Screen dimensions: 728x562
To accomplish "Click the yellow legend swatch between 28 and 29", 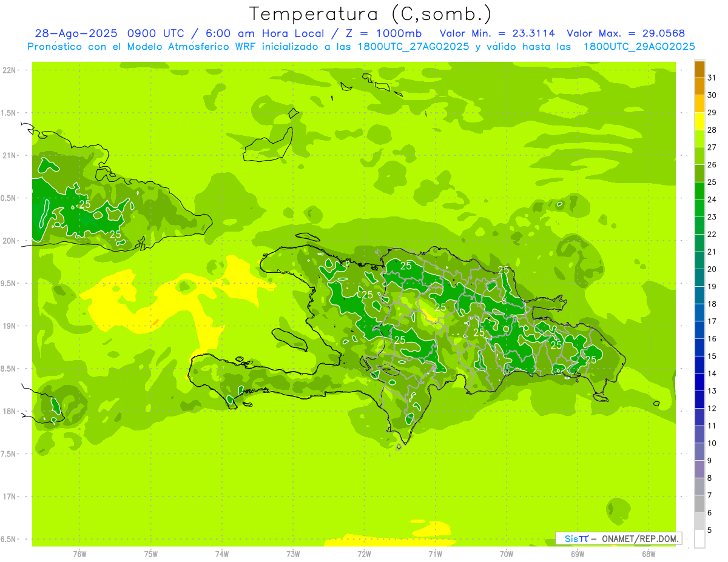I will pos(699,121).
